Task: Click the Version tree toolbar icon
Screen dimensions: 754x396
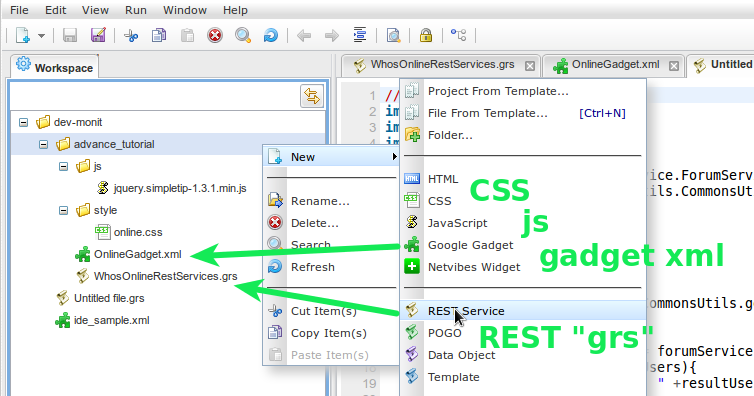Action: [x=458, y=35]
